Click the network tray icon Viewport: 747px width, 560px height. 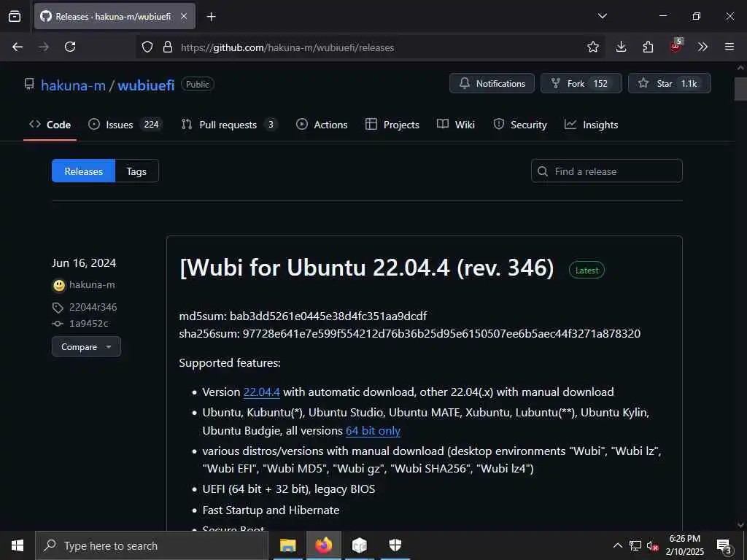coord(635,545)
